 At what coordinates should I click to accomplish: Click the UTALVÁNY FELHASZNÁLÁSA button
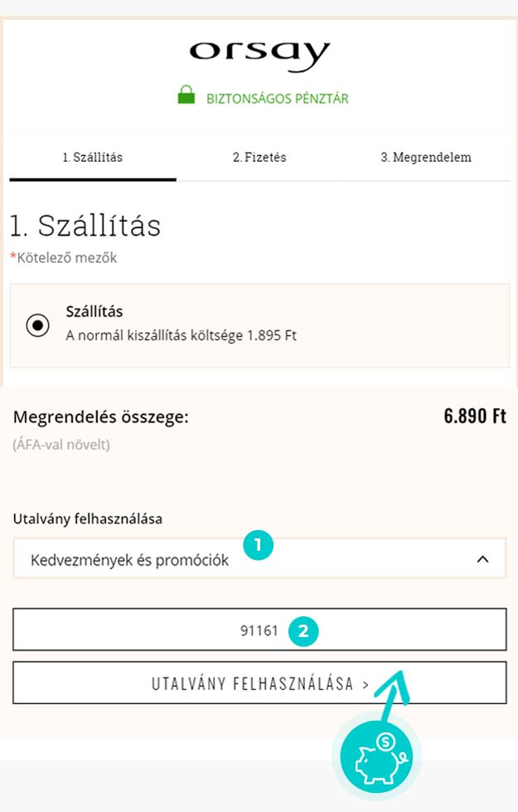tap(259, 683)
